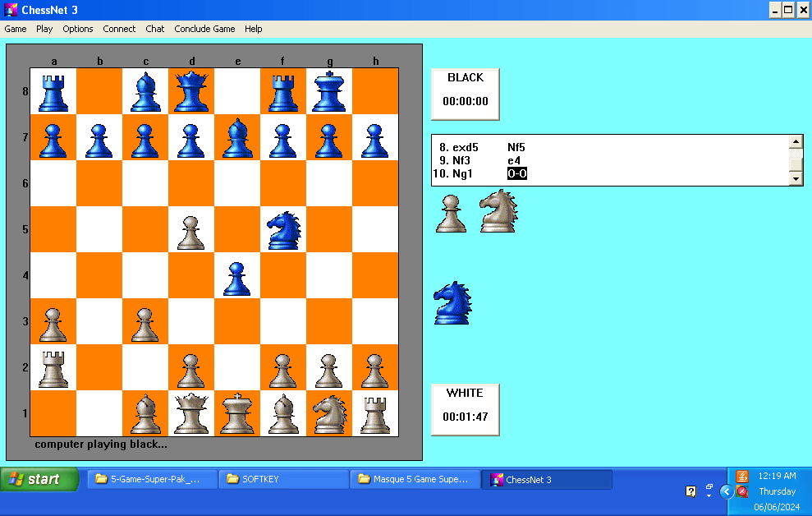The height and width of the screenshot is (516, 812).
Task: Select black's Nf5 move in list
Action: tap(516, 148)
